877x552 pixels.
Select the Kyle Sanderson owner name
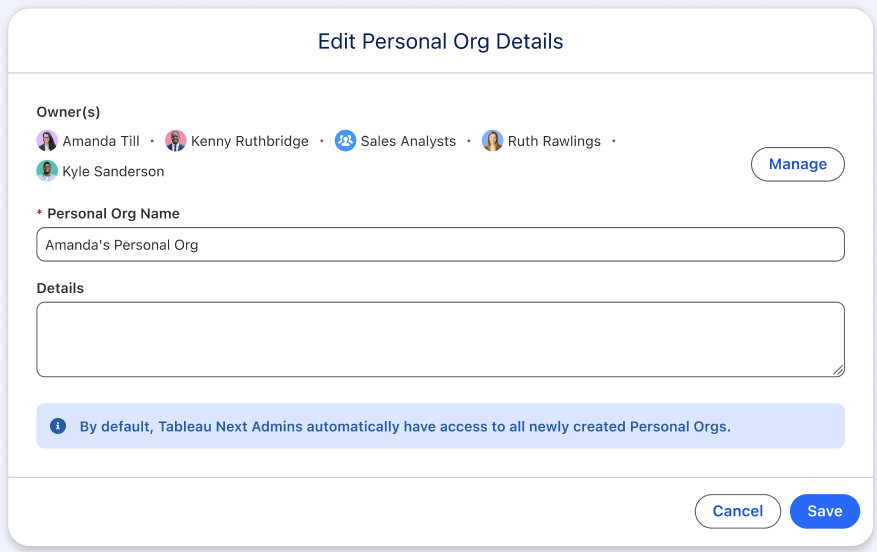pos(114,172)
